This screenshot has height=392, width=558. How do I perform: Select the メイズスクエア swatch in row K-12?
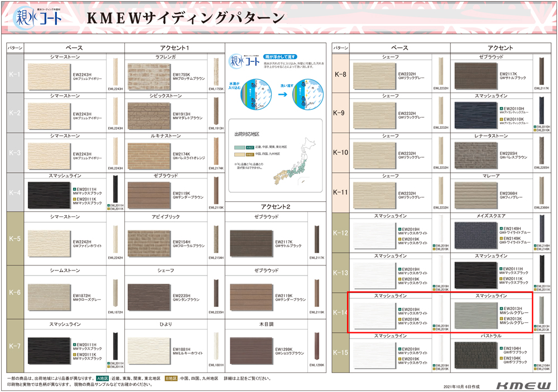476,235
